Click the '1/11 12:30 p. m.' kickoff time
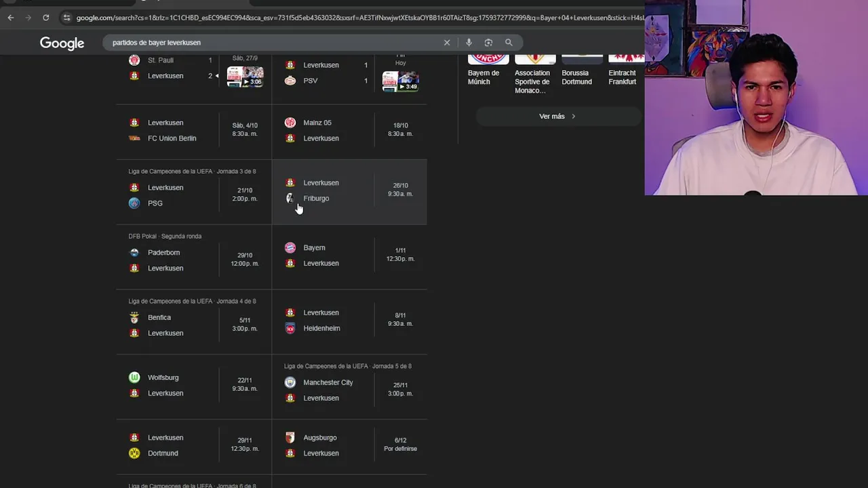This screenshot has height=488, width=868. (x=400, y=255)
